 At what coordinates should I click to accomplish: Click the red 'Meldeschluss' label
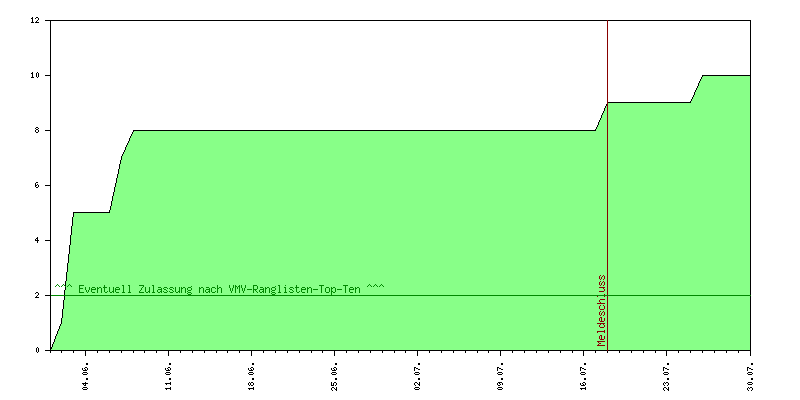point(602,311)
